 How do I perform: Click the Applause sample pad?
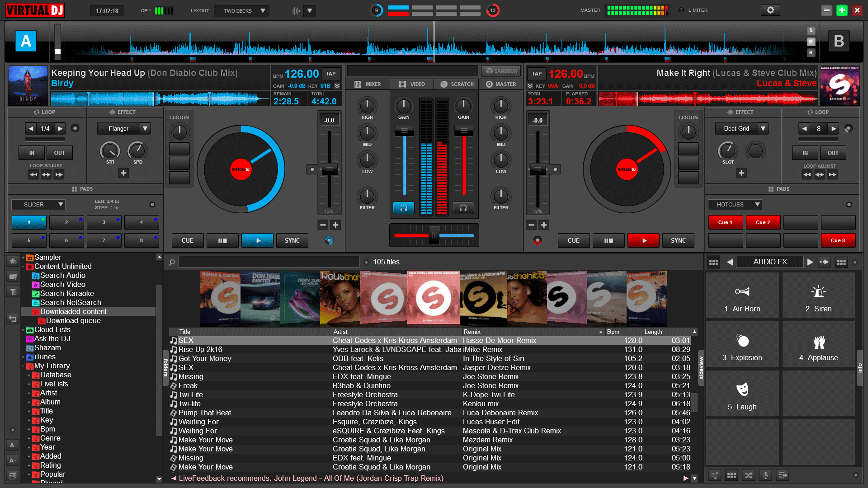[x=818, y=346]
